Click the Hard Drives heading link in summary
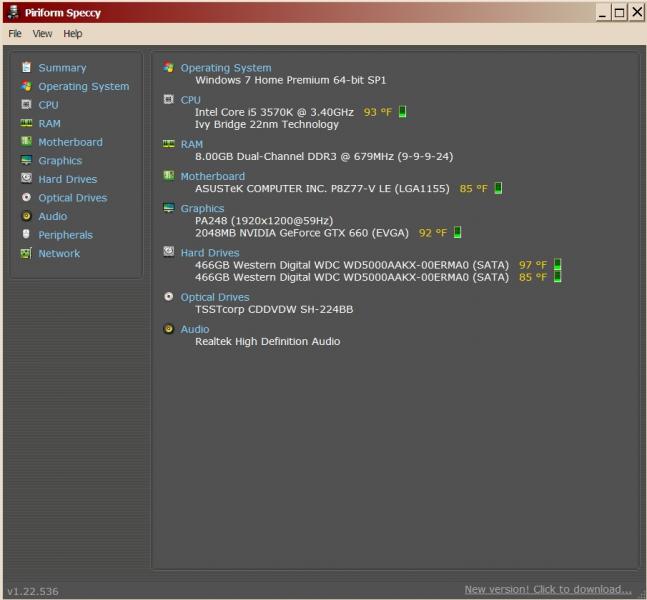This screenshot has width=647, height=600. pyautogui.click(x=210, y=253)
